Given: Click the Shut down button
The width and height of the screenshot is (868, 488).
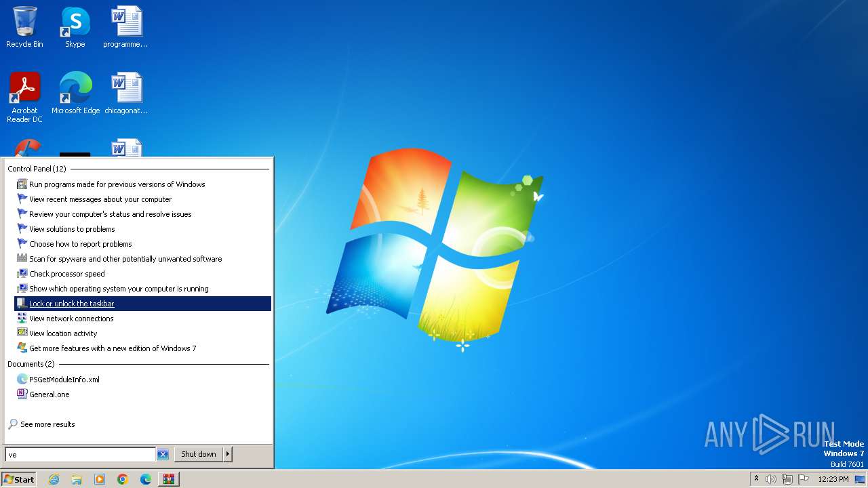Looking at the screenshot, I should click(x=199, y=454).
